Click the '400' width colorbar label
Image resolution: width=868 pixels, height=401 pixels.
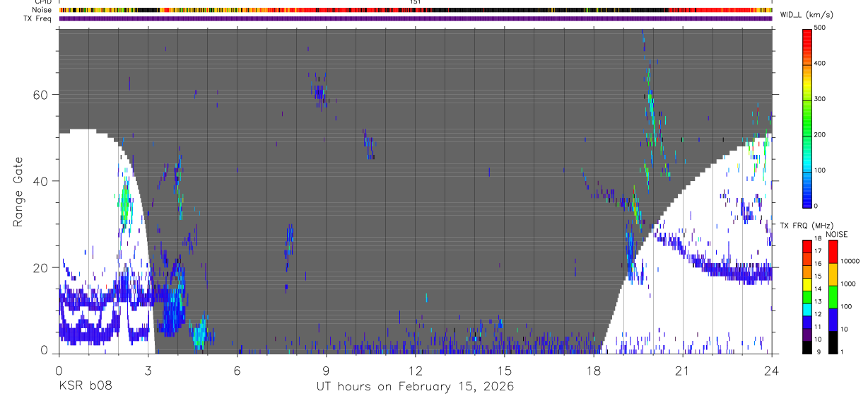pyautogui.click(x=820, y=64)
